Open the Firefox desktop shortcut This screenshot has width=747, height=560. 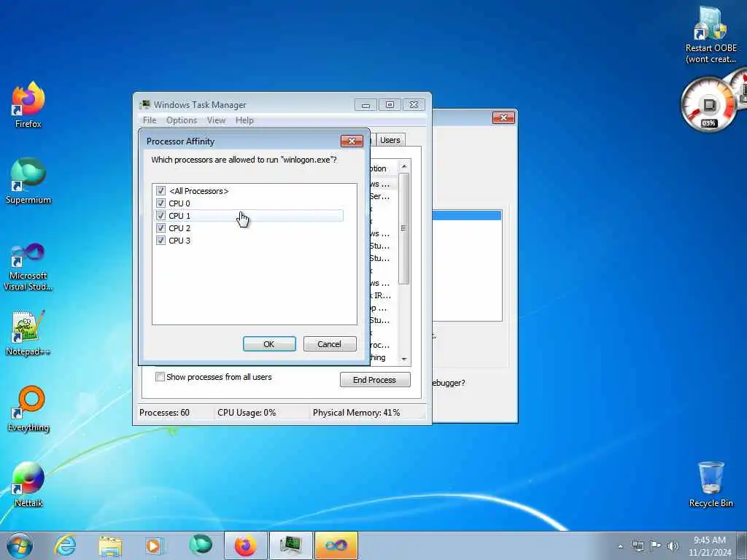coord(28,105)
